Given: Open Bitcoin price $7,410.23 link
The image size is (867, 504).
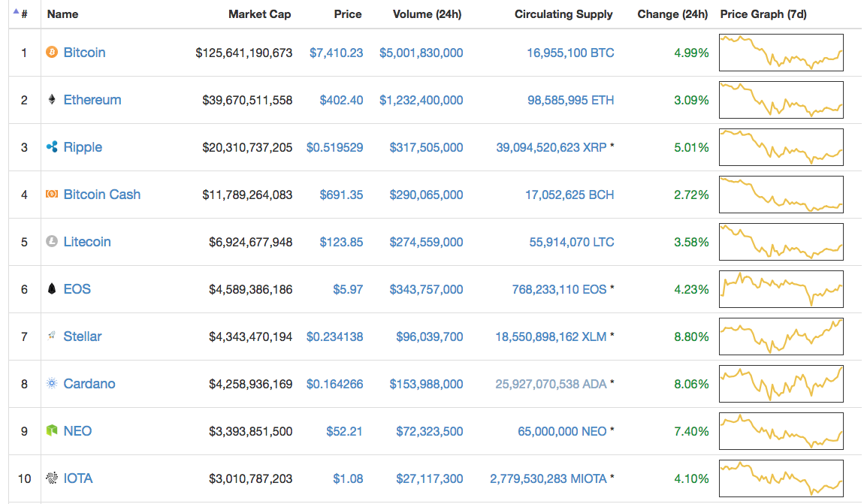Looking at the screenshot, I should [336, 53].
